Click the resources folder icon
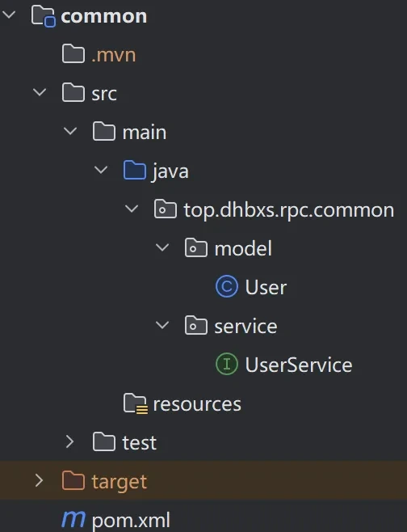Viewport: 407px width, 532px height. [x=136, y=403]
